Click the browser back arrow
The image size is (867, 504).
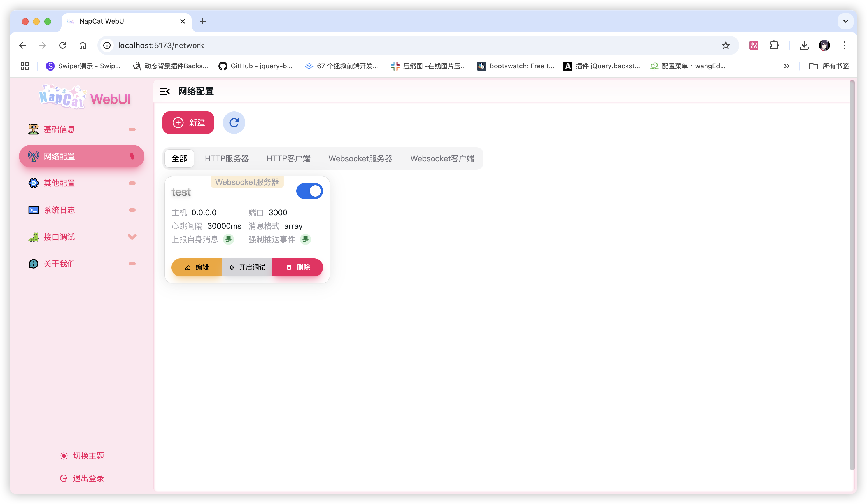coord(23,45)
